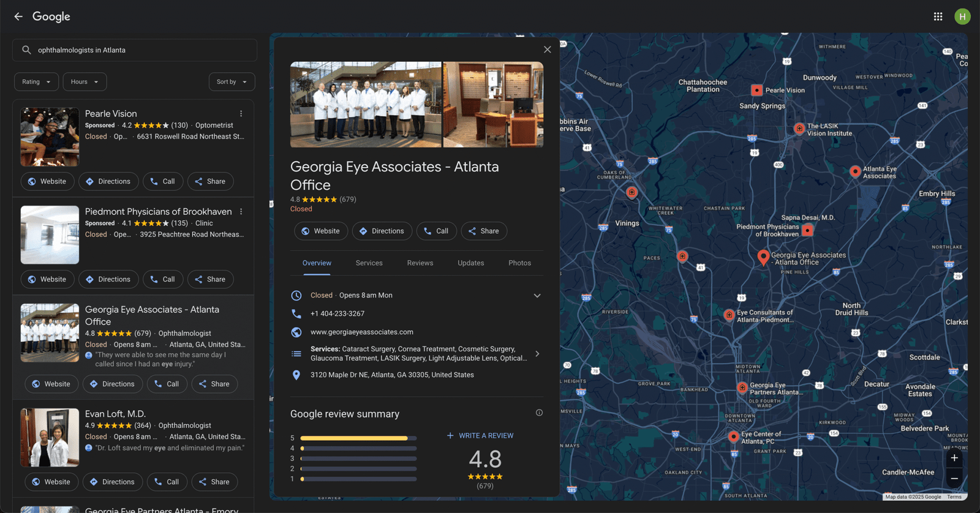
Task: Click the Google logo
Action: point(51,17)
